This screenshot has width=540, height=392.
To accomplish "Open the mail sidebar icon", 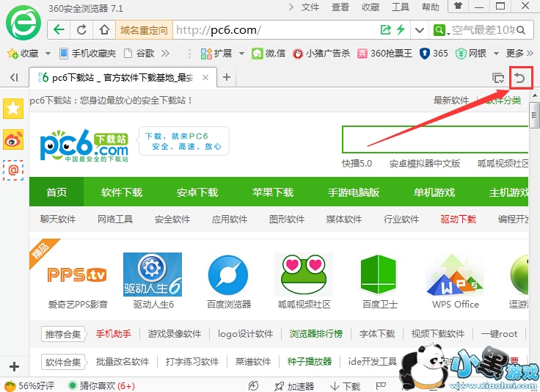I will tap(13, 170).
